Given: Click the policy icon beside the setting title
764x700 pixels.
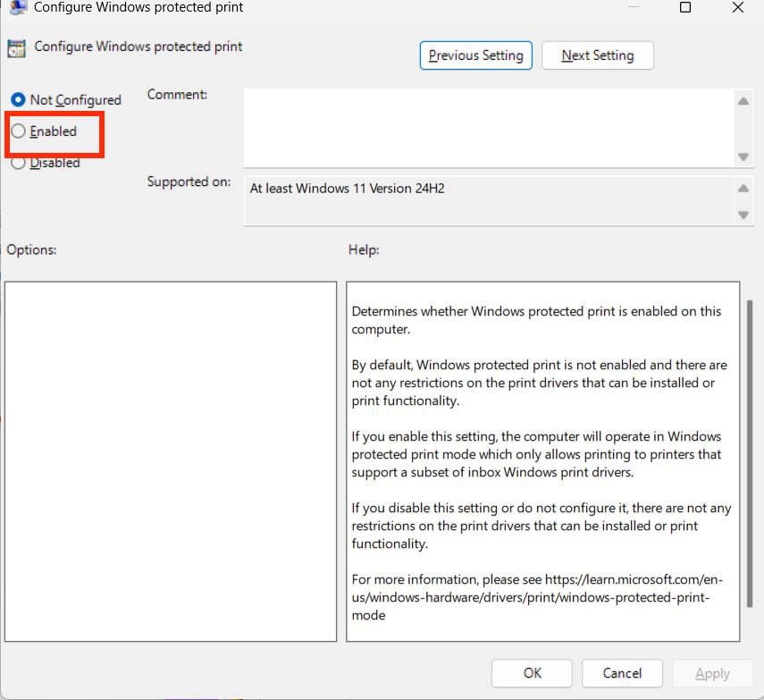Looking at the screenshot, I should click(x=16, y=46).
